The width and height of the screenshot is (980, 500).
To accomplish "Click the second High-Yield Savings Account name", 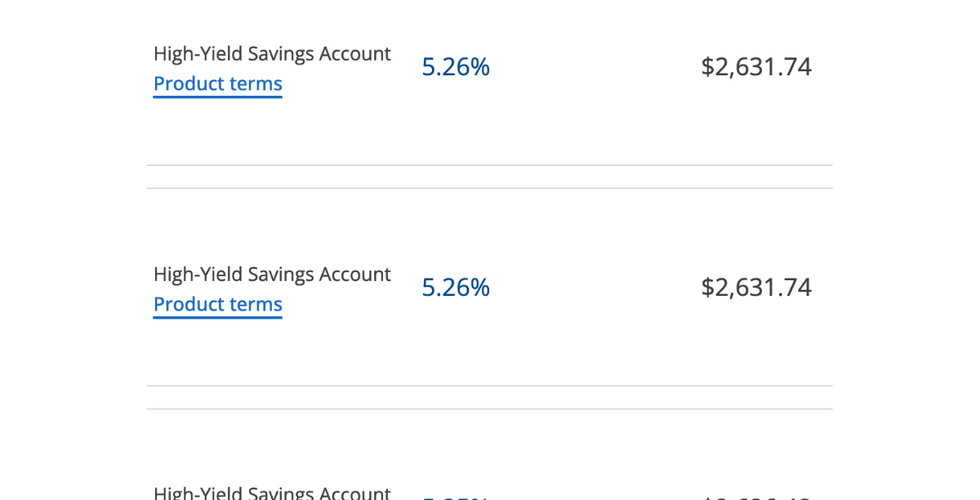I will [x=271, y=274].
